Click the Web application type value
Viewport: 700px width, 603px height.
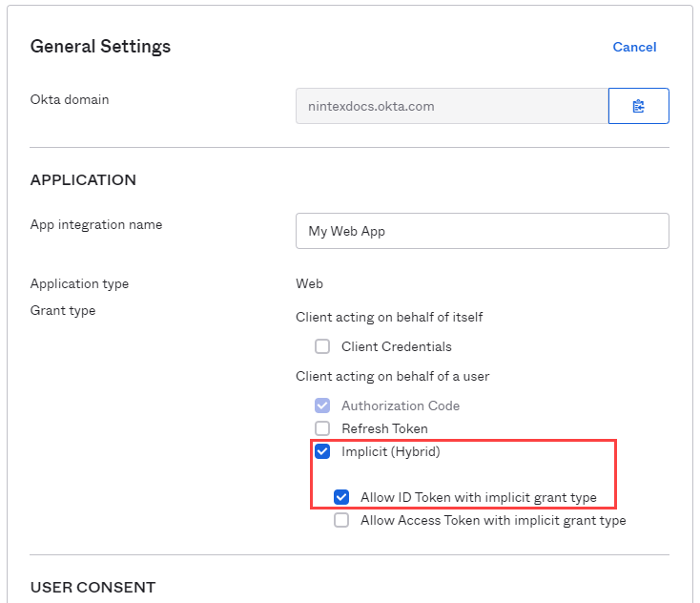[309, 283]
